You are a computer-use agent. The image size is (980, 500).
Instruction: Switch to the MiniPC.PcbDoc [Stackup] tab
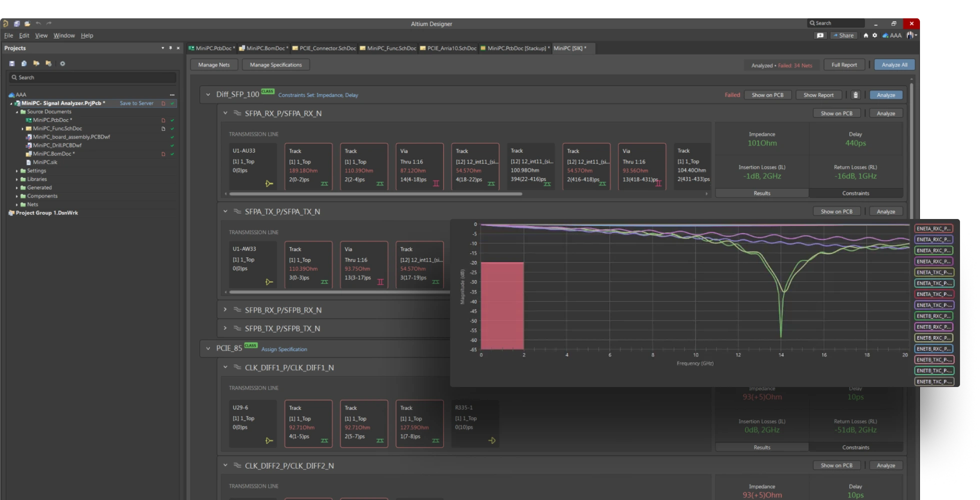pos(515,48)
